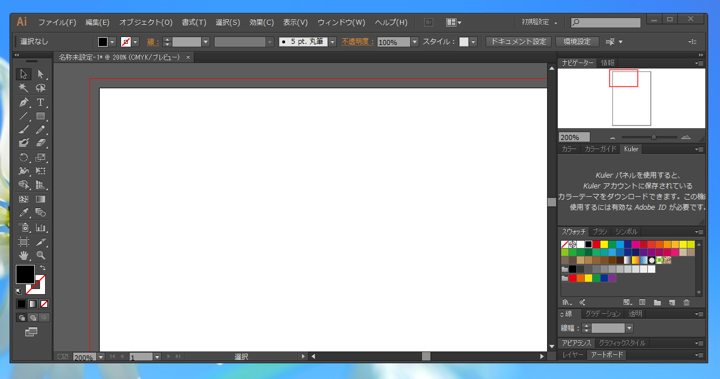Click the 環境設定 button
The image size is (720, 379).
pos(577,42)
